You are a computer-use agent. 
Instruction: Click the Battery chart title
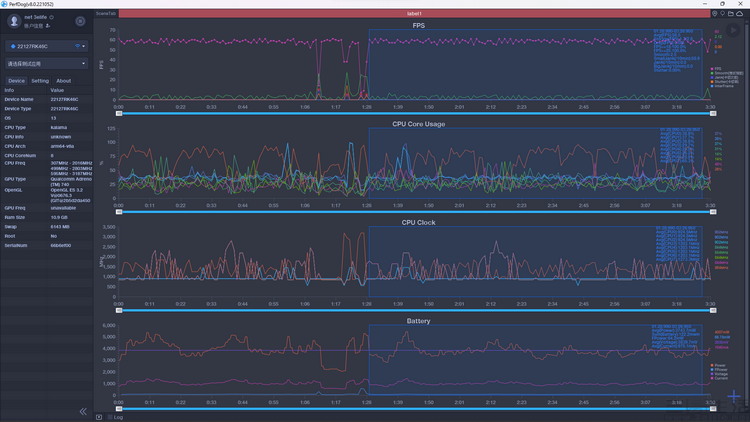419,321
